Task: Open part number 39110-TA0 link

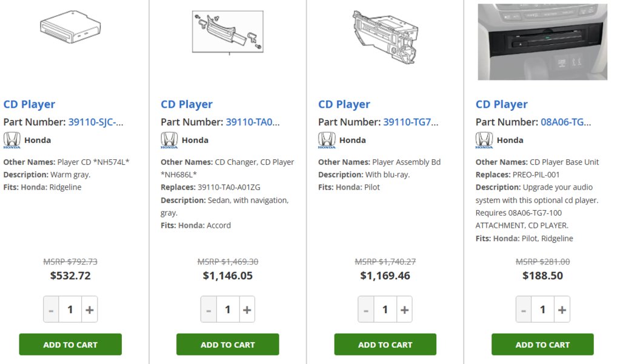Action: click(x=253, y=122)
